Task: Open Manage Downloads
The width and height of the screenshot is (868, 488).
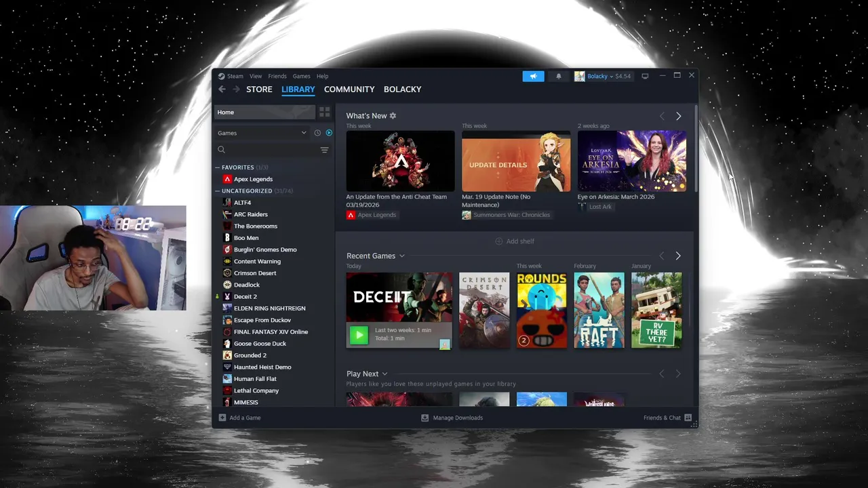Action: (452, 418)
